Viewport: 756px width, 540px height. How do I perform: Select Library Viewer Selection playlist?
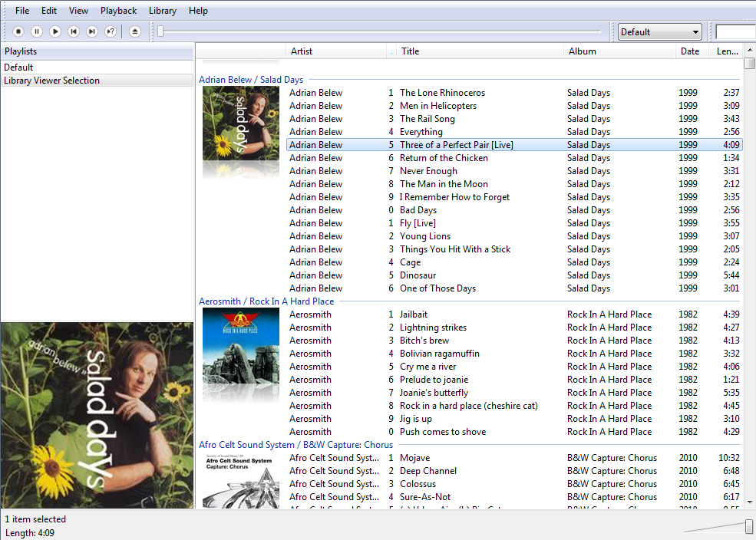click(x=51, y=81)
